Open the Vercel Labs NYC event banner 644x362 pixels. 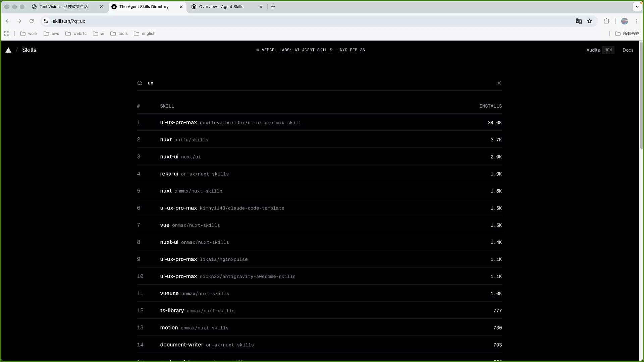click(x=311, y=50)
